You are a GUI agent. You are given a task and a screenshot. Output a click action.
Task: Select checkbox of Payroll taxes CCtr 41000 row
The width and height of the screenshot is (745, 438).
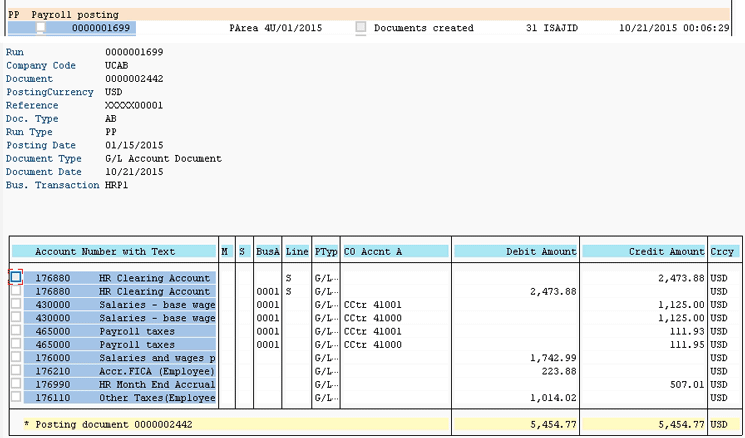click(x=16, y=344)
